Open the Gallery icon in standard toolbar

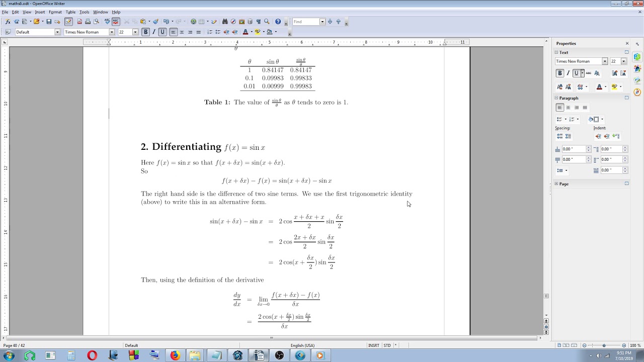pyautogui.click(x=242, y=22)
